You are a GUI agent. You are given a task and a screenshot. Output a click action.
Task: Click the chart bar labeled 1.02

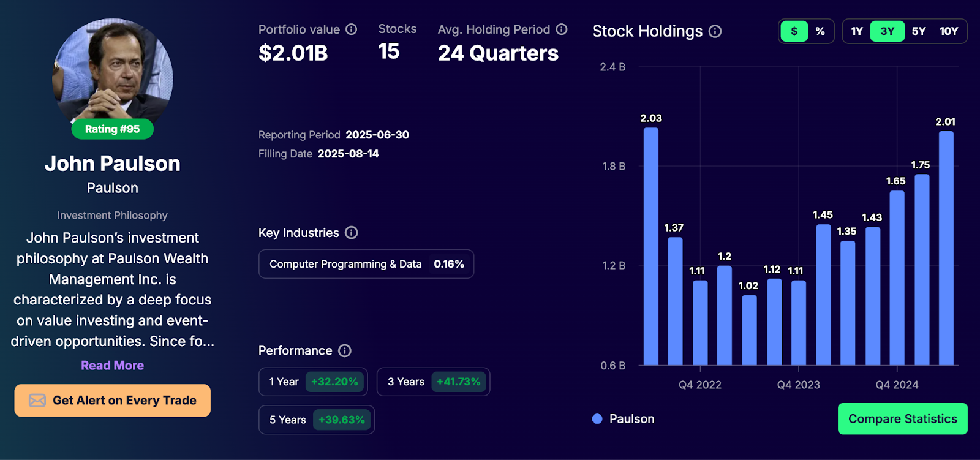click(x=749, y=330)
